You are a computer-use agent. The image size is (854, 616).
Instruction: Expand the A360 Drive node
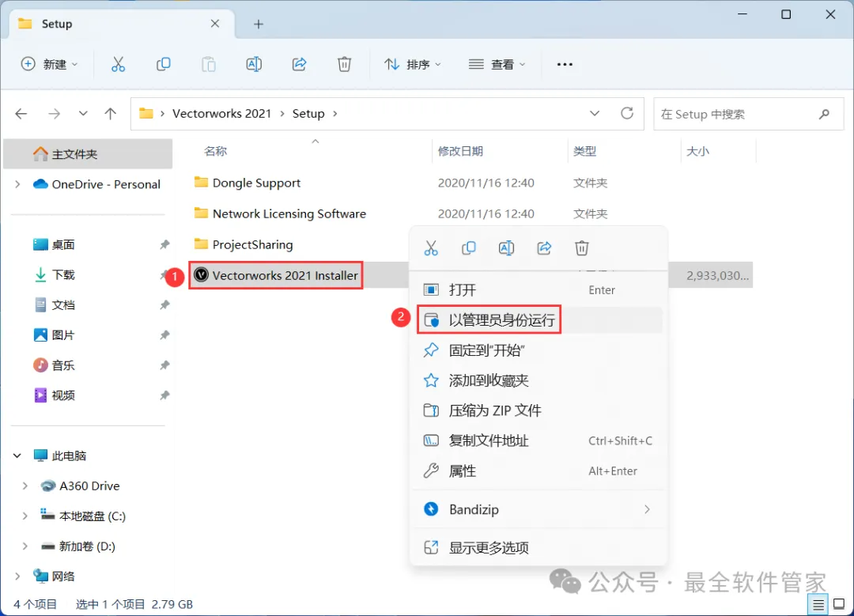click(x=25, y=486)
